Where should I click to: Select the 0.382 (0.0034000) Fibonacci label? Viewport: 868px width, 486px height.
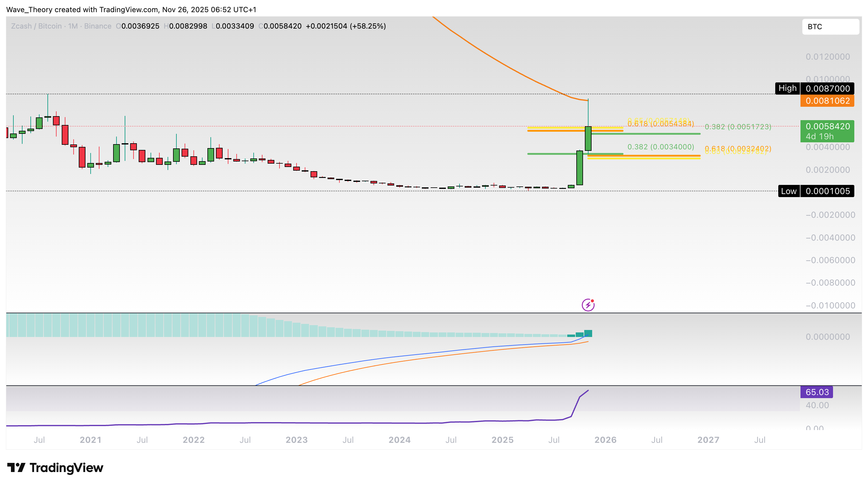[661, 147]
